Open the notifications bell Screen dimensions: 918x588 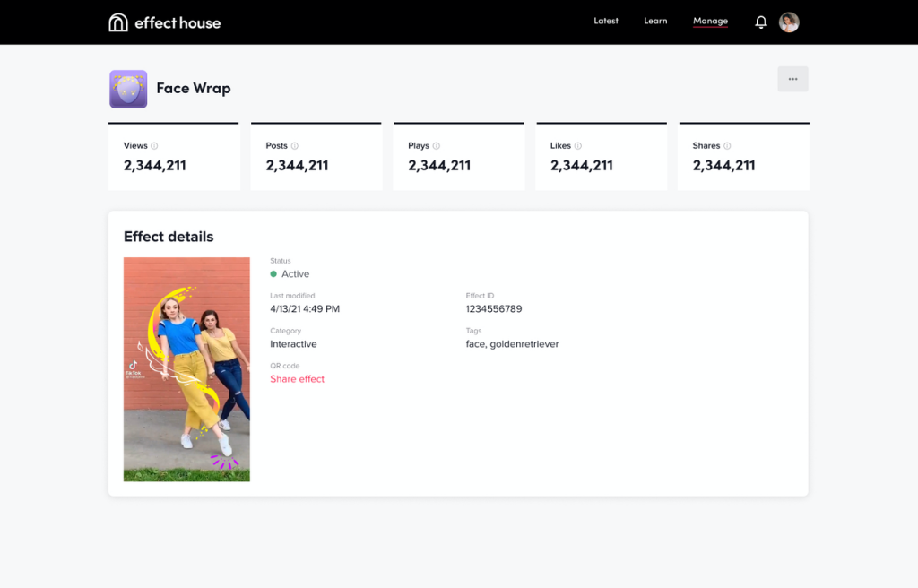[760, 22]
